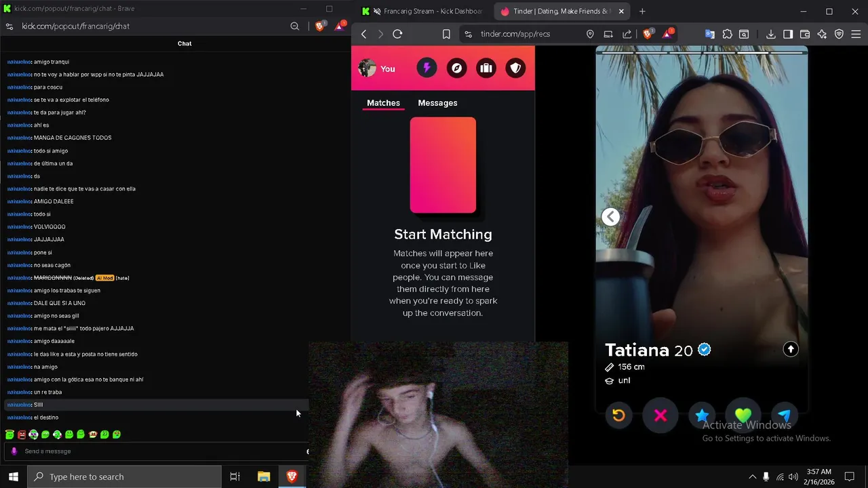868x488 pixels.
Task: Click the blue star Super Like button
Action: (x=702, y=415)
